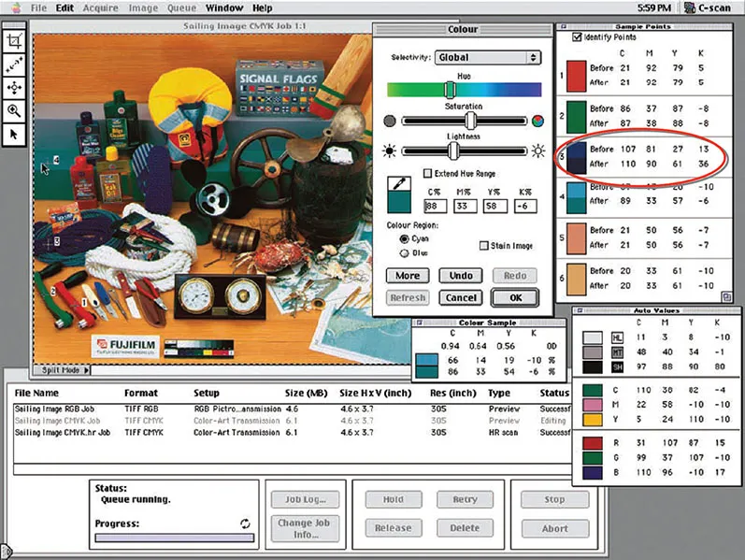Click the Saturation slider handle
Screen dimensions: 745x560
pyautogui.click(x=472, y=121)
